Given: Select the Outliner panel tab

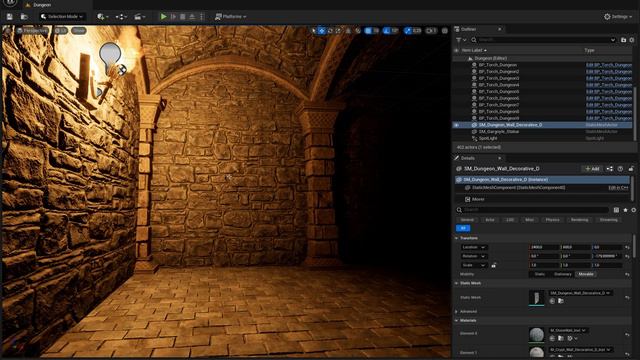Looking at the screenshot, I should tap(469, 29).
